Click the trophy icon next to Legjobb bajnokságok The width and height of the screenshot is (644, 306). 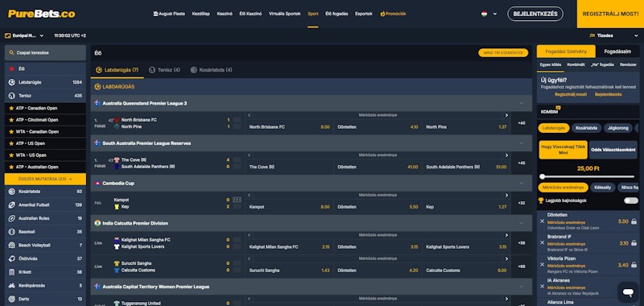(541, 201)
